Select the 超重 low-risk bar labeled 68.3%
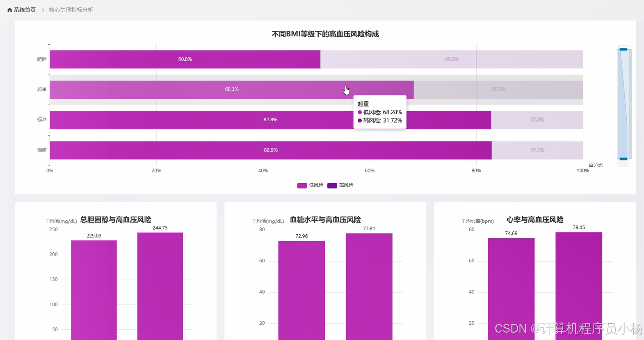 coord(232,90)
